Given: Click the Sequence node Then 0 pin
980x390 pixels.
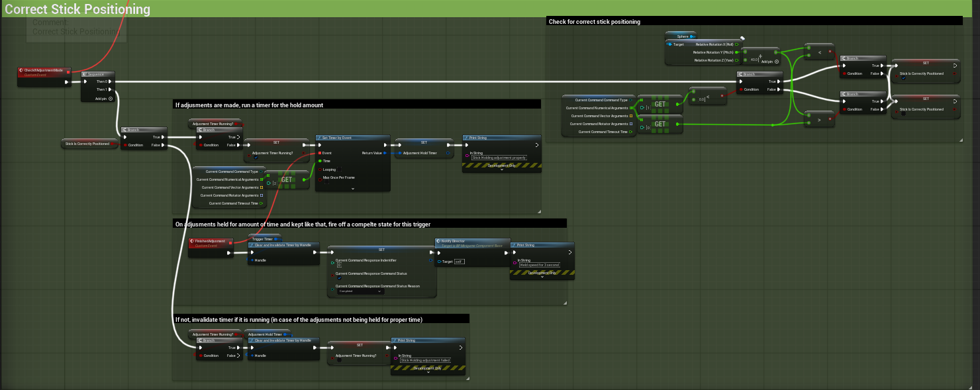Looking at the screenshot, I should [110, 81].
